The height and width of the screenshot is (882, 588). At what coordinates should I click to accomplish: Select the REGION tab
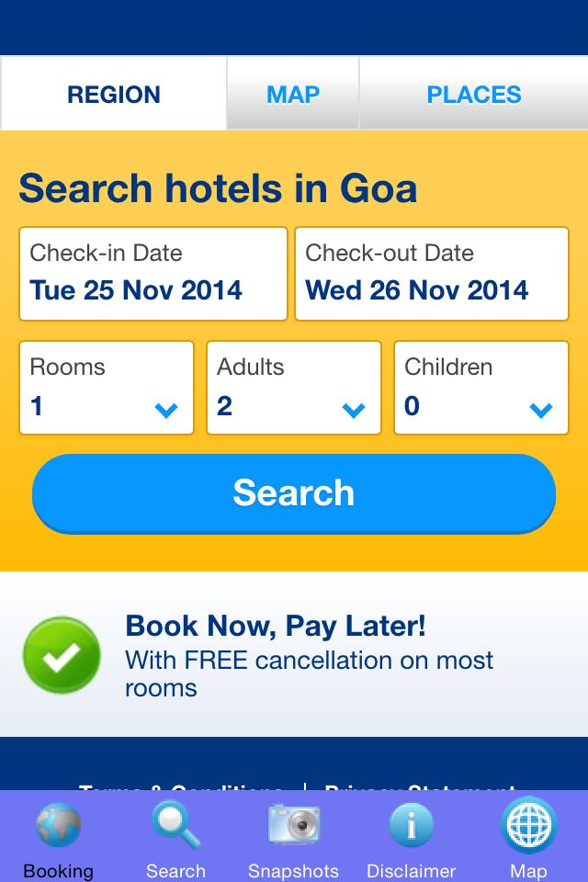point(112,94)
